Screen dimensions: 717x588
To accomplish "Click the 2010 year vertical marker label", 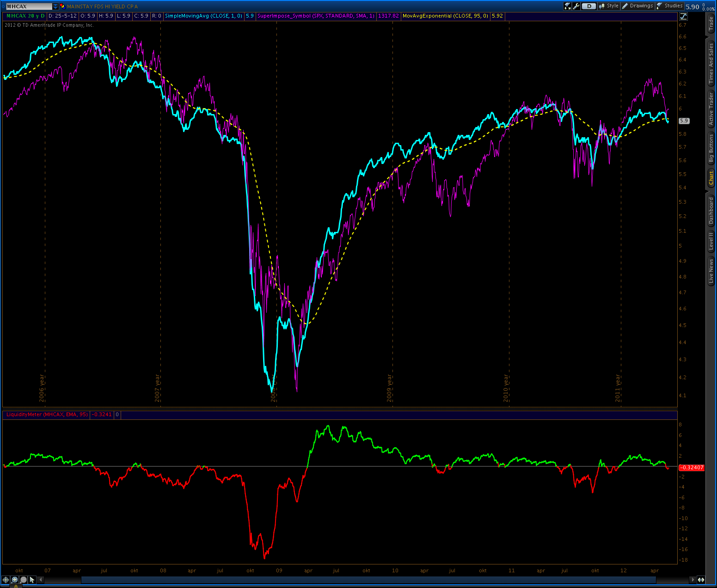I will [506, 388].
